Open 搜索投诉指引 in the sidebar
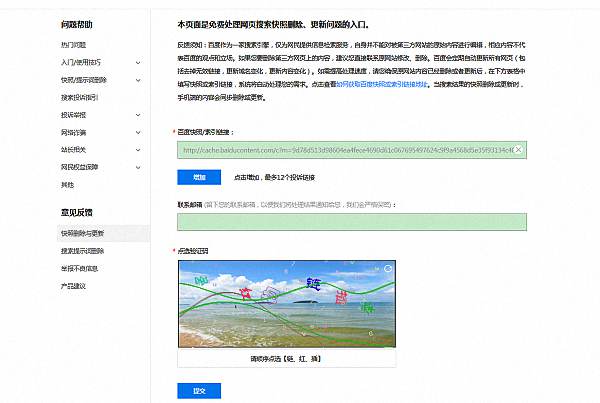The image size is (600, 403). click(x=80, y=98)
